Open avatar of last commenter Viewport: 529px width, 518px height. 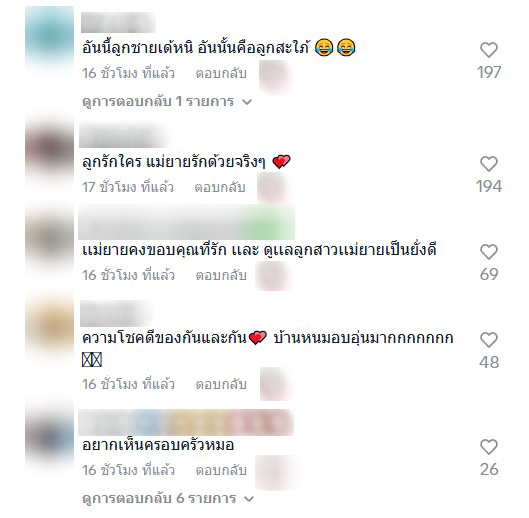(x=50, y=435)
